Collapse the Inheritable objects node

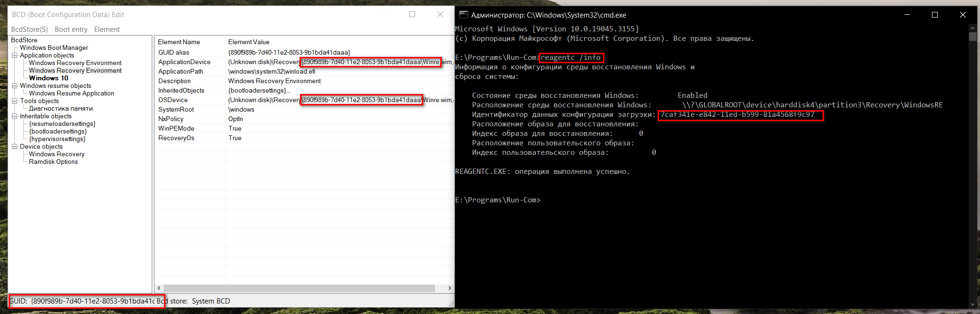click(15, 116)
